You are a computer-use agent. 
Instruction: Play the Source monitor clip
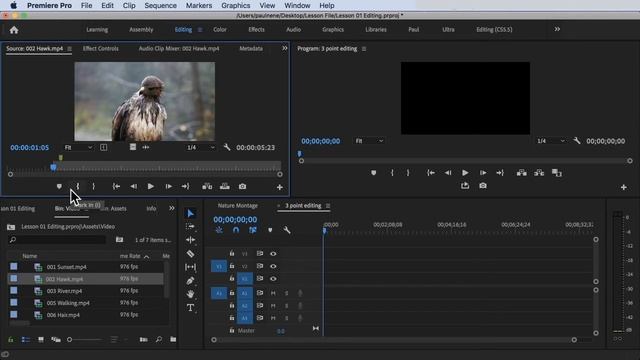click(151, 187)
